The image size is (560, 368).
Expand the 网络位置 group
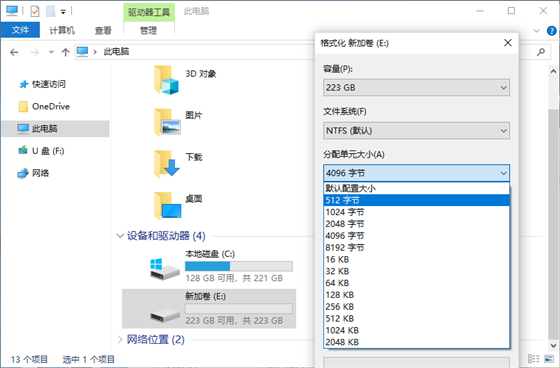[x=120, y=339]
